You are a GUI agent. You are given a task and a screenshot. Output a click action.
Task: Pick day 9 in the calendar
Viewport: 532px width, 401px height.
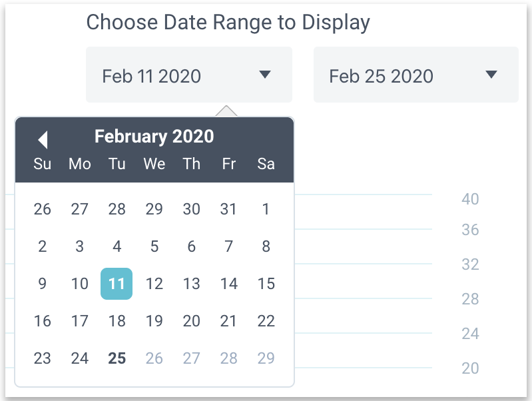tap(43, 284)
